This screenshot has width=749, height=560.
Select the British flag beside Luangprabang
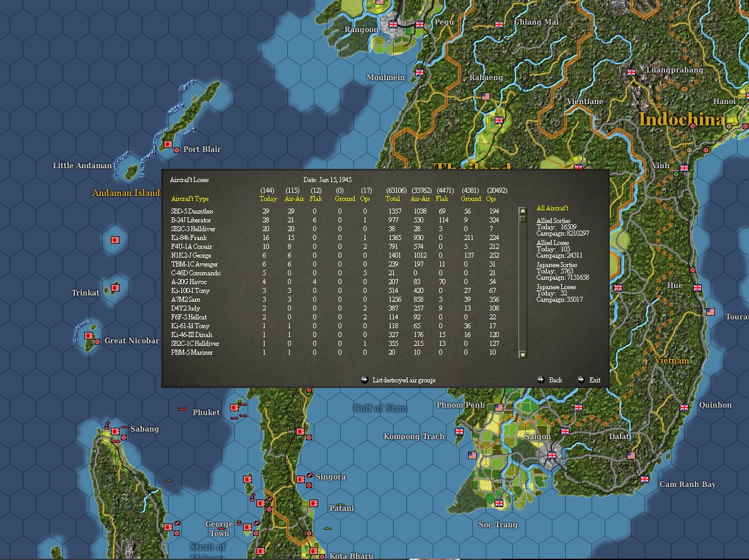[x=631, y=72]
